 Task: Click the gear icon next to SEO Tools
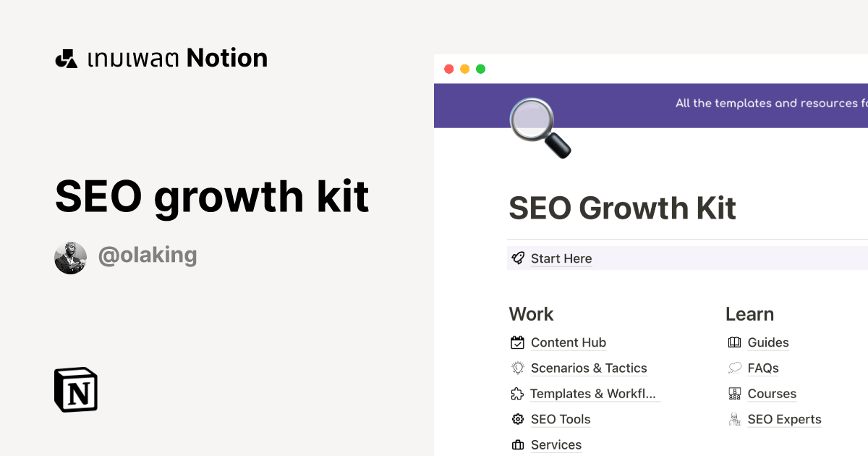[517, 419]
